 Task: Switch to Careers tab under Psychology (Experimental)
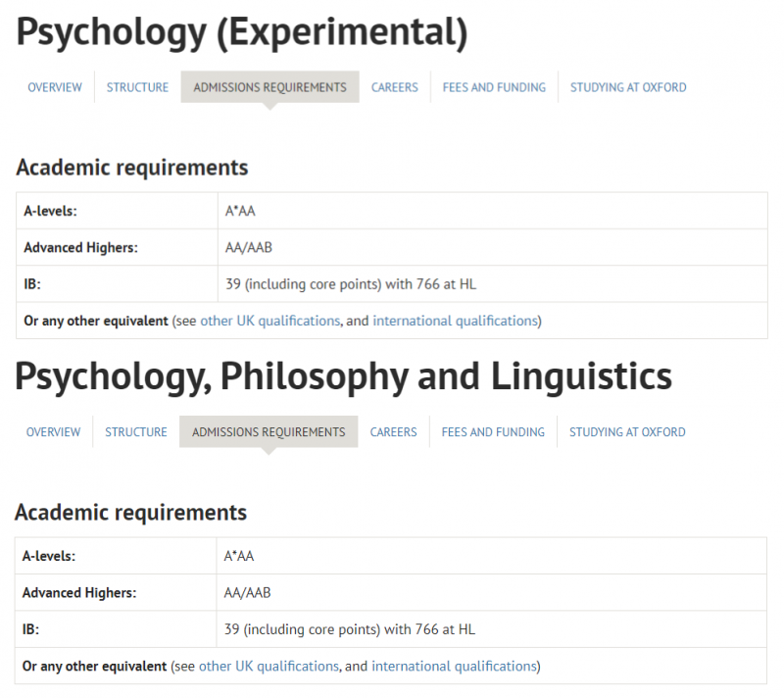(395, 87)
